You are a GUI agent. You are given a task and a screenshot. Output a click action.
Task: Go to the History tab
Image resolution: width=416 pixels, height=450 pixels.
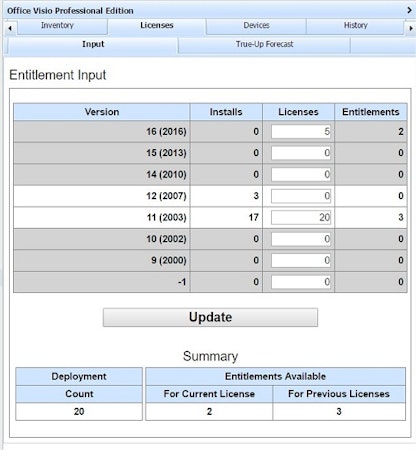click(x=355, y=26)
